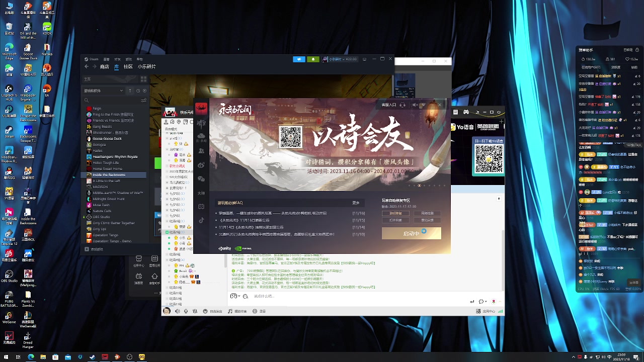Image resolution: width=644 pixels, height=362 pixels.
Task: Click the ready-to-play filter in Steam library
Action: point(144,90)
